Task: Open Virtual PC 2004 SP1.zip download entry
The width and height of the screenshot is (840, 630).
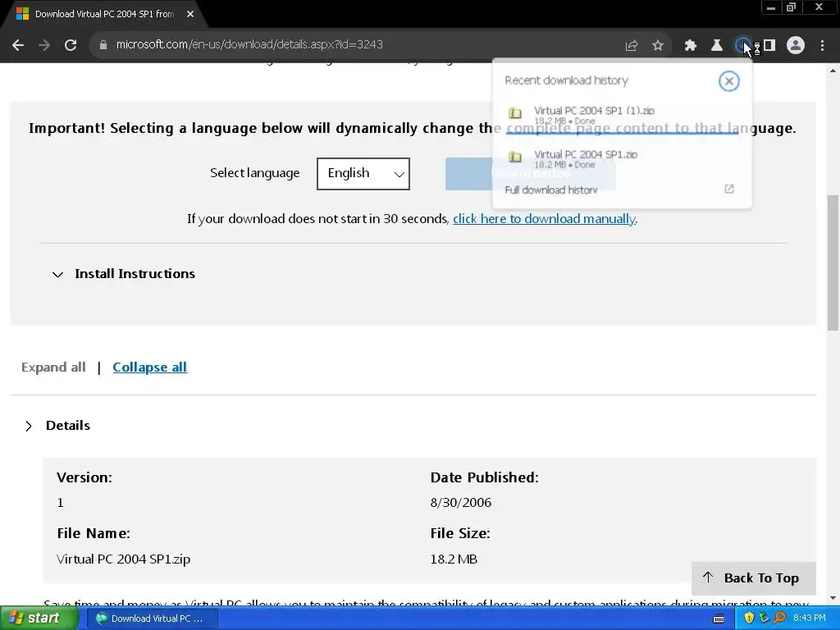Action: 622,159
